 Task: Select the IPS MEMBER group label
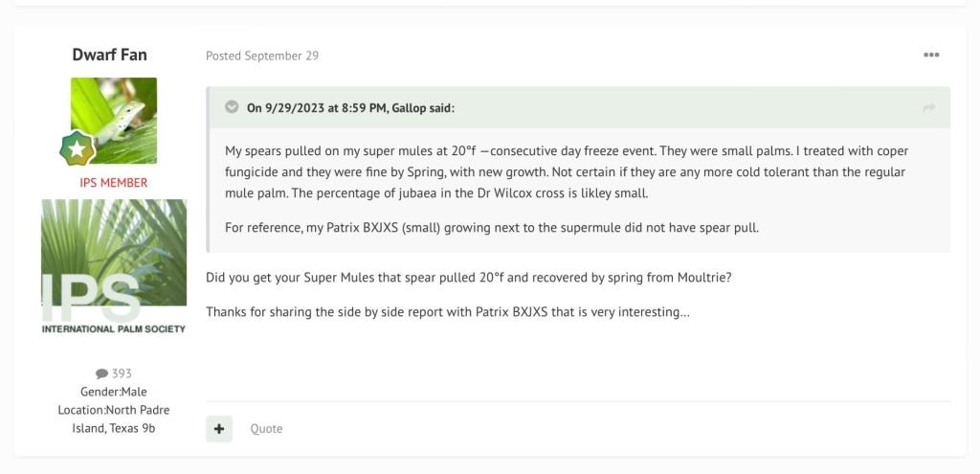coord(113,183)
